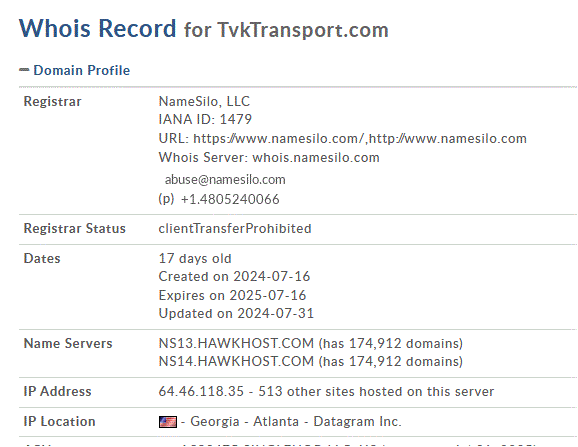
Task: Open the 513 other sites hosted link
Action: [376, 391]
